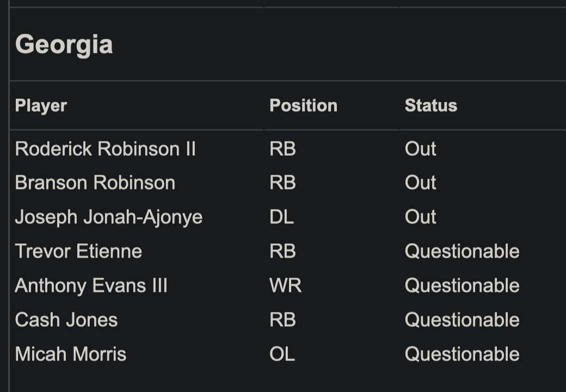566x392 pixels.
Task: Click on Micah Morris name
Action: [x=70, y=354]
